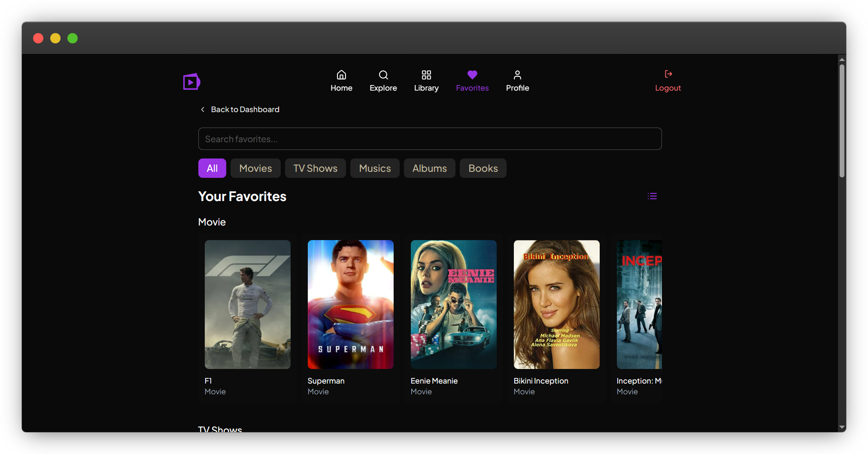Open the Profile page

517,81
